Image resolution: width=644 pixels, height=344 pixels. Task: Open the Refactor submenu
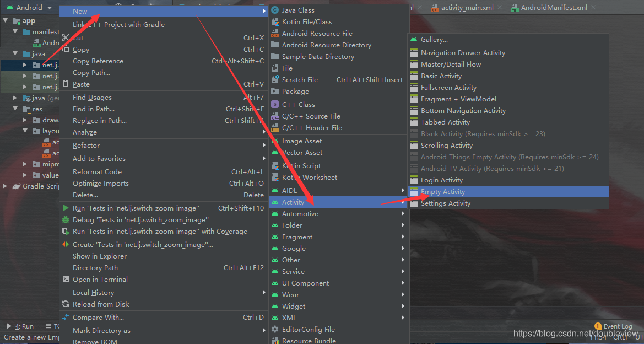164,146
